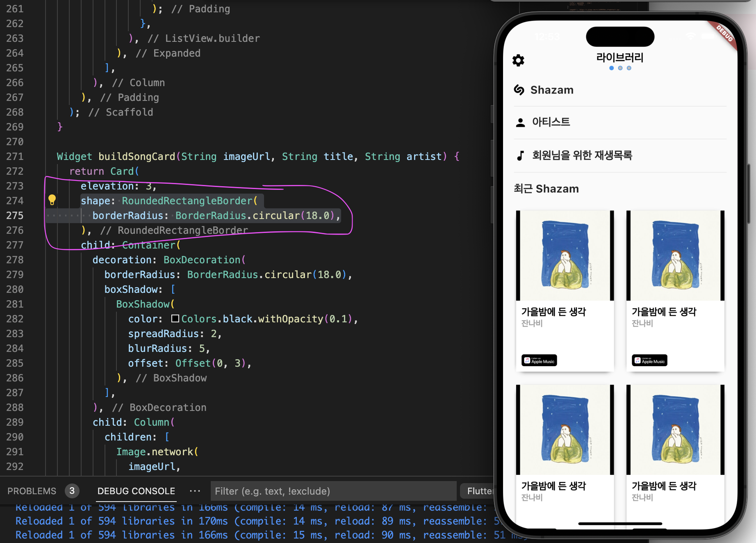Open the settings gear in the library app
The width and height of the screenshot is (756, 543).
coord(518,61)
